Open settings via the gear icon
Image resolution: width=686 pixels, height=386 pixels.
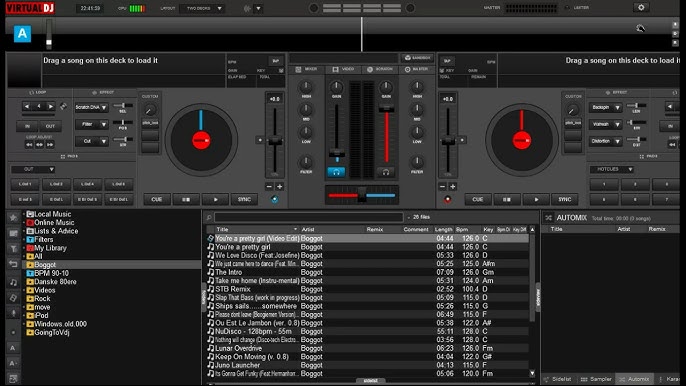pos(641,7)
